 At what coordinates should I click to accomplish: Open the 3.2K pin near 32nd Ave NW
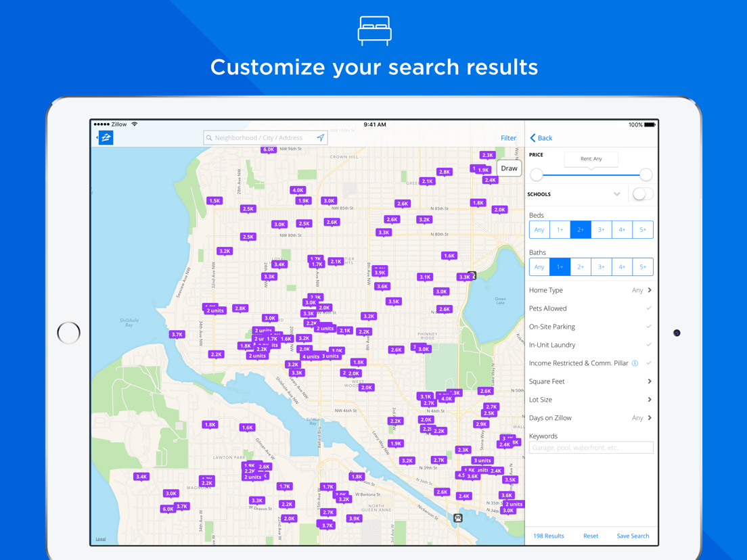(x=225, y=251)
